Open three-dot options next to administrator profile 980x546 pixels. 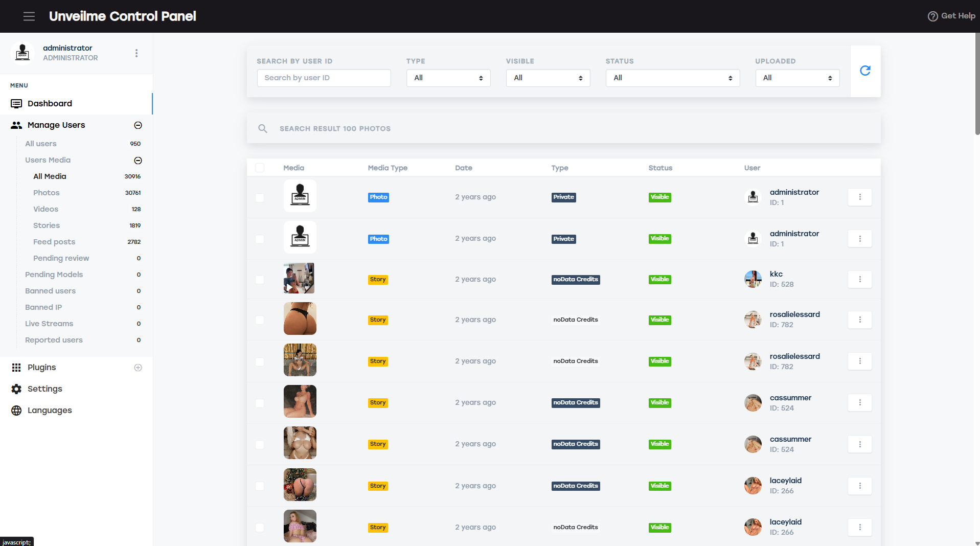click(x=136, y=53)
